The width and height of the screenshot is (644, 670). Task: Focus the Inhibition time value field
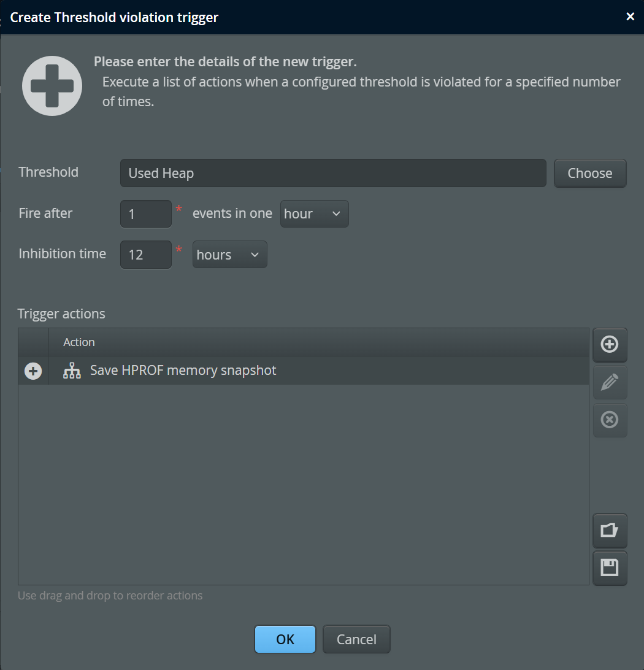click(145, 255)
